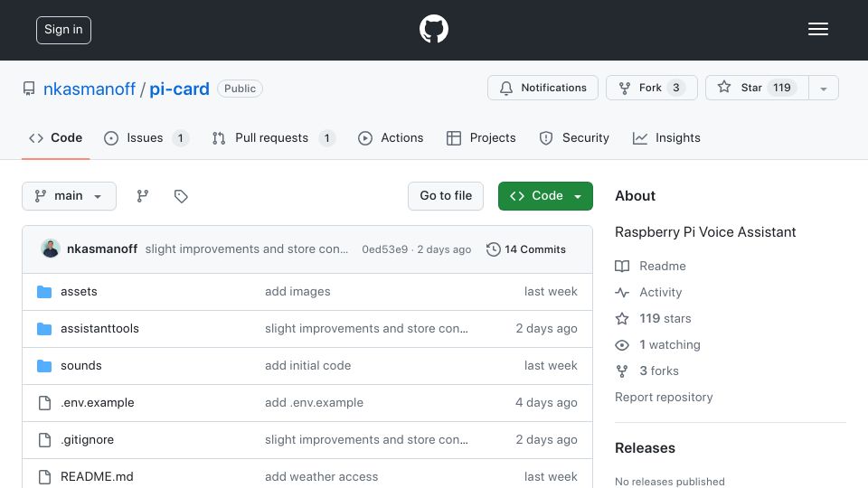The height and width of the screenshot is (488, 868).
Task: Click the branches icon next to main
Action: 143,196
